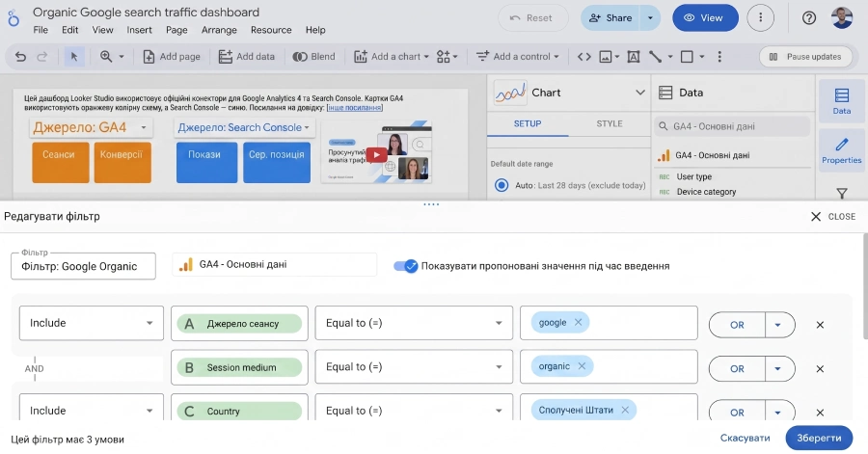This screenshot has height=454, width=868.
Task: Click the View button
Action: [705, 18]
